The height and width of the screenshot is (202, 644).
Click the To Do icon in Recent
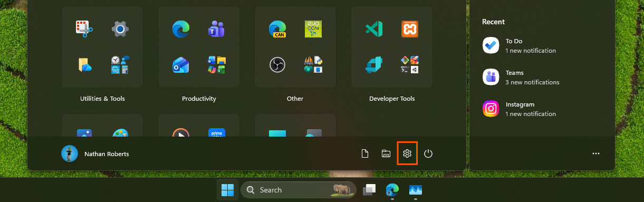coord(491,45)
